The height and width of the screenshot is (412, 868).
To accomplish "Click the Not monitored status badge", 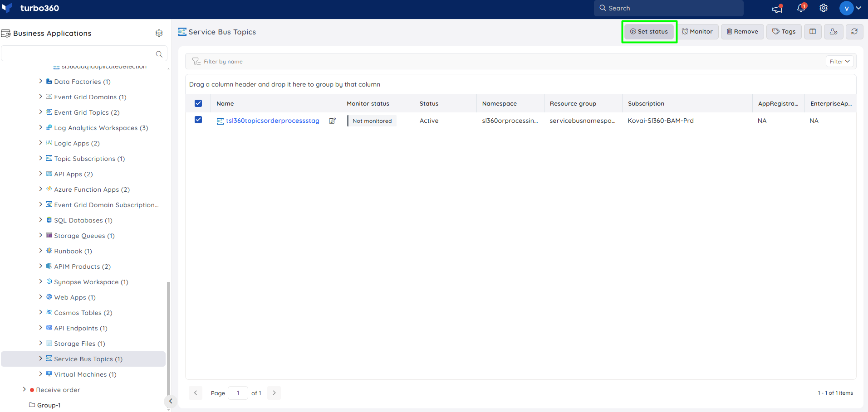I will pos(372,121).
